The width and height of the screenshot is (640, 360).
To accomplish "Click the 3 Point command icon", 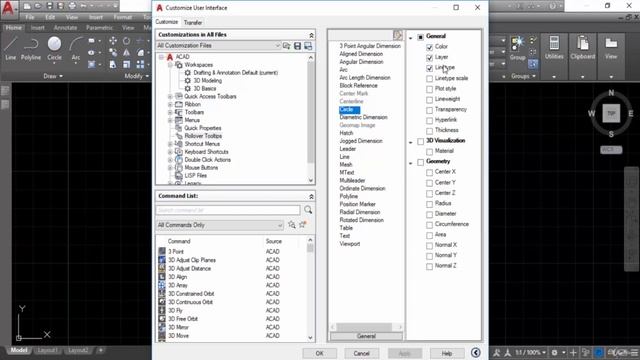I will coord(162,251).
